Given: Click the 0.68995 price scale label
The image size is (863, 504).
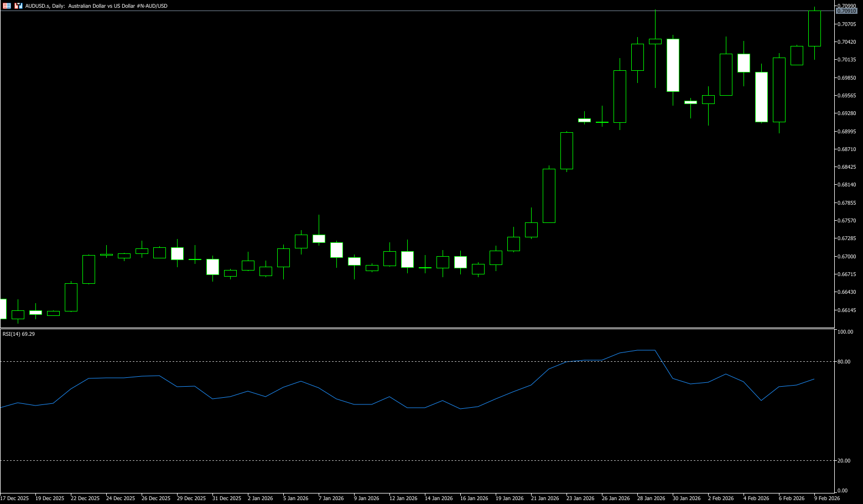Looking at the screenshot, I should [x=846, y=132].
